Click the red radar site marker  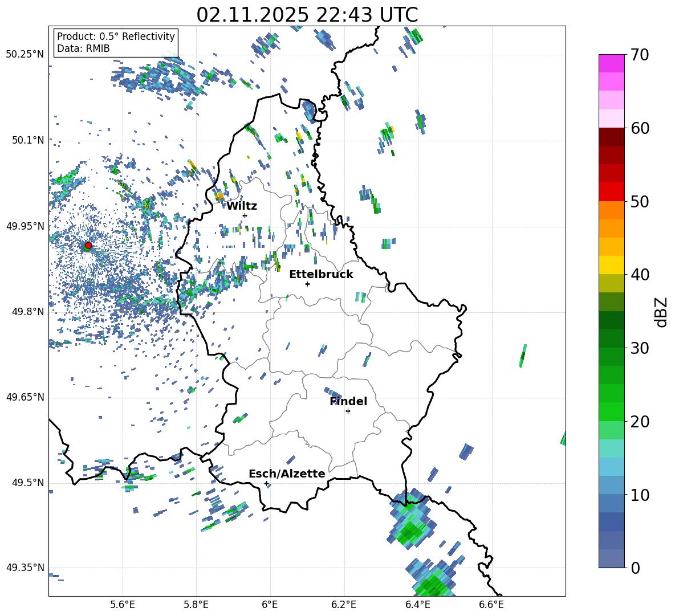click(x=88, y=246)
